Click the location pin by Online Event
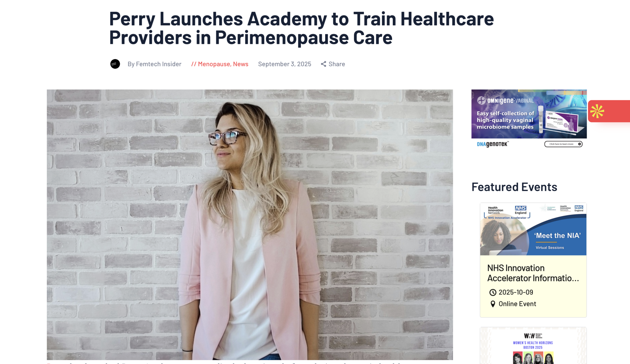The image size is (630, 364). point(493,304)
